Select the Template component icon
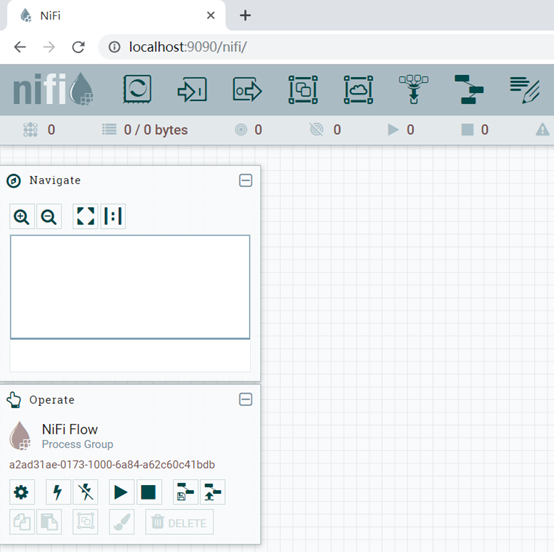Image resolution: width=554 pixels, height=552 pixels. [x=469, y=89]
